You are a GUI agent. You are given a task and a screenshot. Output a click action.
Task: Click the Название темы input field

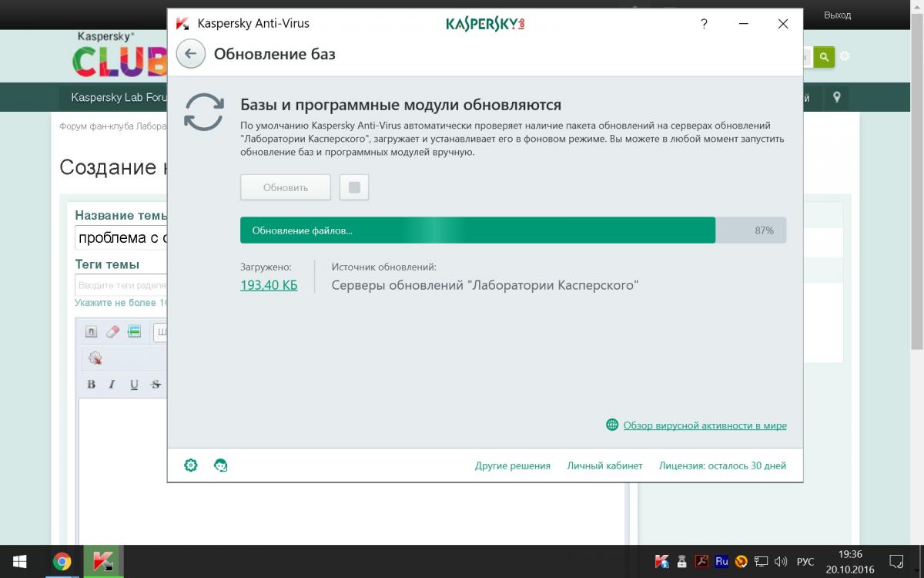pyautogui.click(x=121, y=237)
